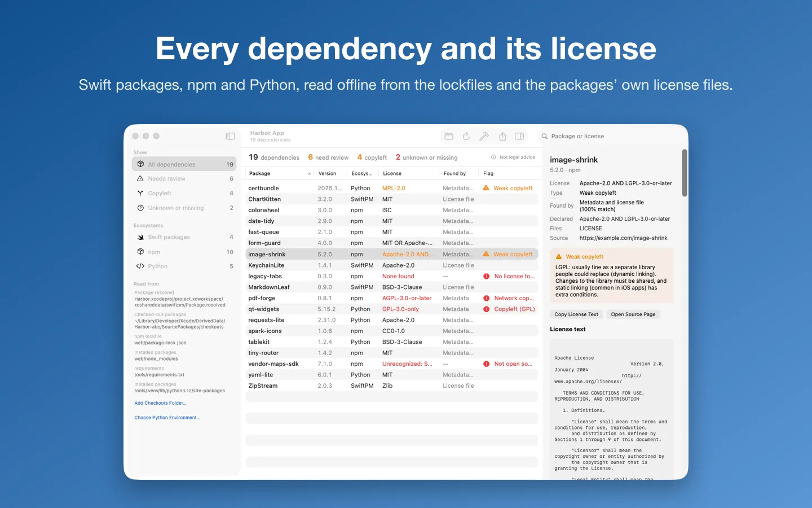
Task: Click the Package column sort arrow
Action: point(309,174)
